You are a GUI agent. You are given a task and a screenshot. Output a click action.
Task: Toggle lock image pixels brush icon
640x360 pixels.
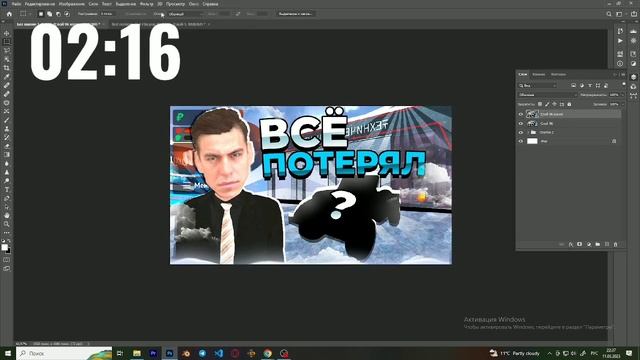click(x=547, y=104)
